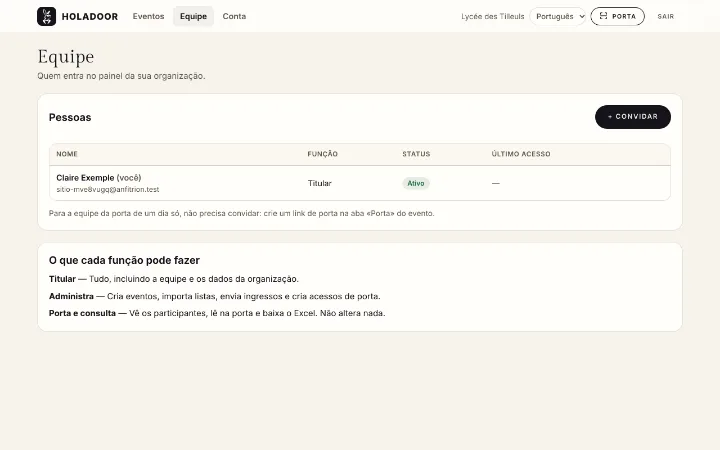Click the 'Quem entra no painel' subtitle
720x450 pixels.
(121, 76)
